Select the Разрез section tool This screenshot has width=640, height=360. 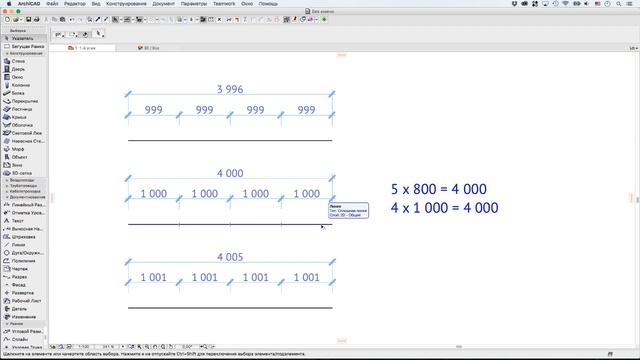24,277
